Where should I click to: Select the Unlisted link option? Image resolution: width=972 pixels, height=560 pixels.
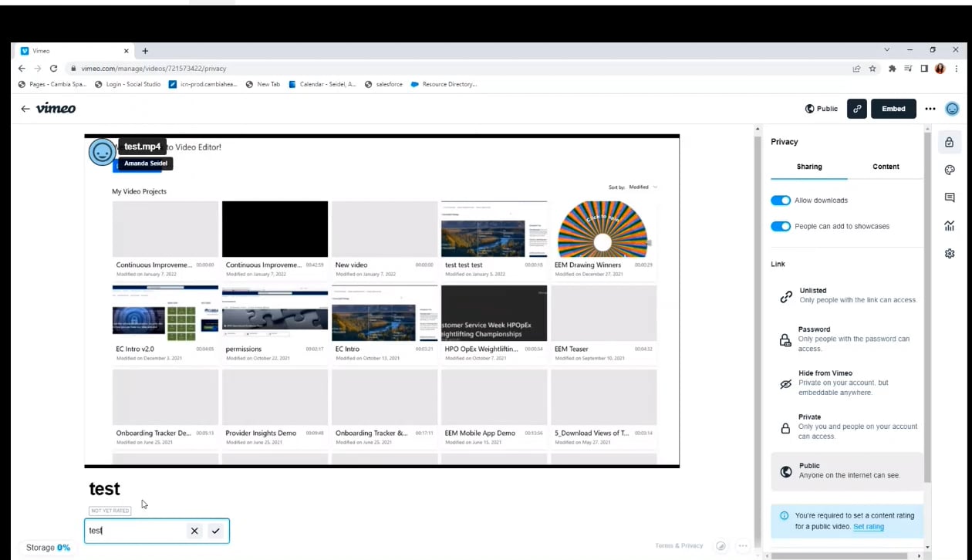[x=847, y=295]
